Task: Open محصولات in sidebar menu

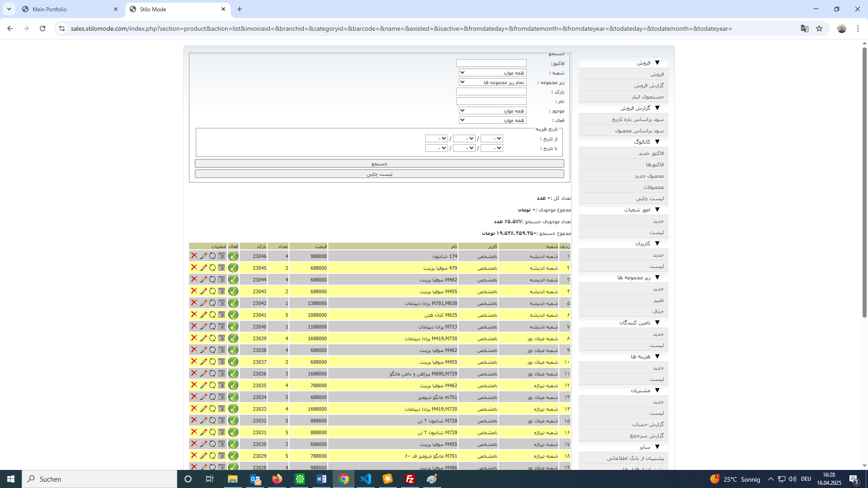Action: pyautogui.click(x=653, y=187)
